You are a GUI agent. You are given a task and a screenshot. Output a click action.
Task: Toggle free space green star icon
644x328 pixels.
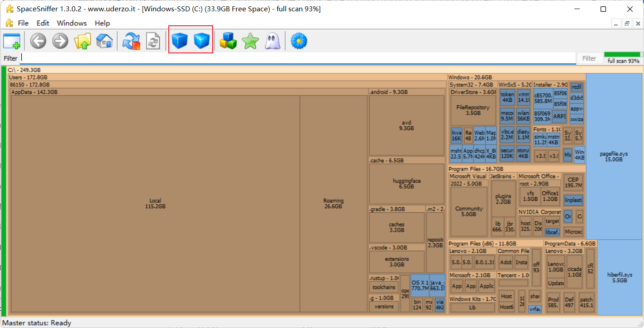(x=250, y=42)
